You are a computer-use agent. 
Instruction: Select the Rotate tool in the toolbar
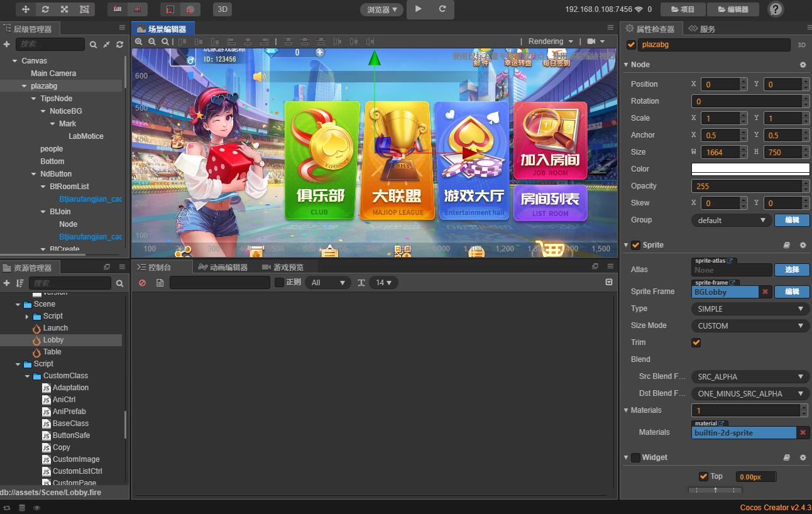pos(45,9)
